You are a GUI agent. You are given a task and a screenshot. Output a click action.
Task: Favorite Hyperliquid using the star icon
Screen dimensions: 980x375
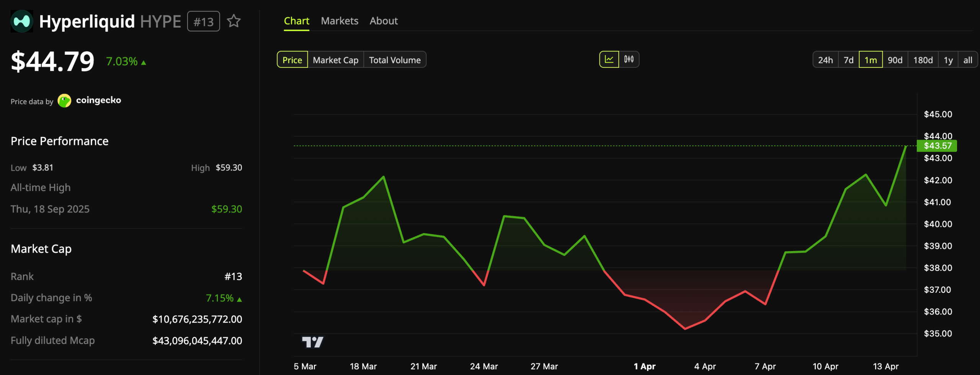[x=234, y=22]
